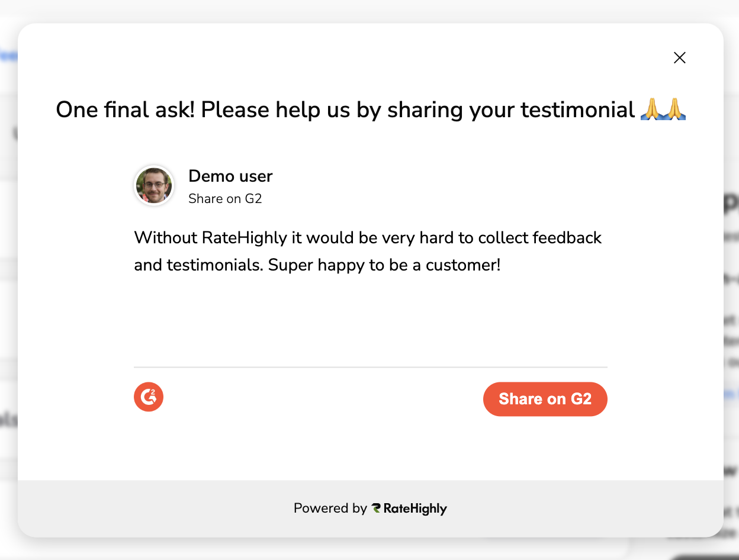This screenshot has width=739, height=560.
Task: Open the RateHighly wordmark link in footer
Action: tap(415, 508)
